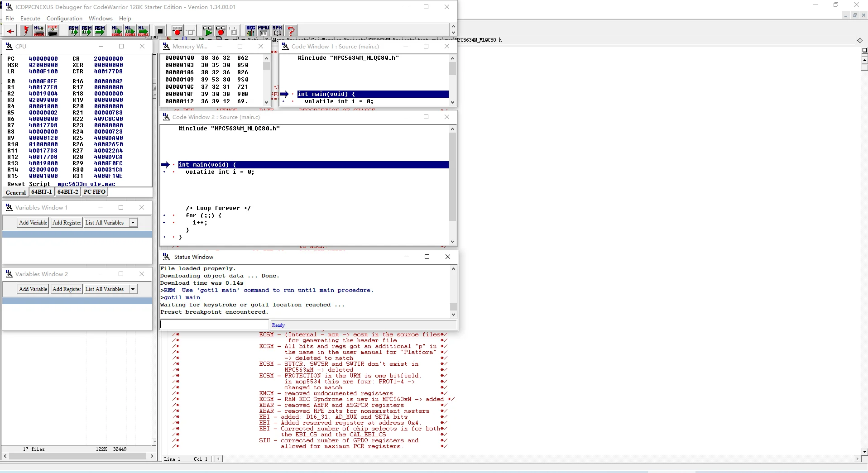Open the Configuration menu
Viewport: 868px width, 473px height.
pos(64,19)
